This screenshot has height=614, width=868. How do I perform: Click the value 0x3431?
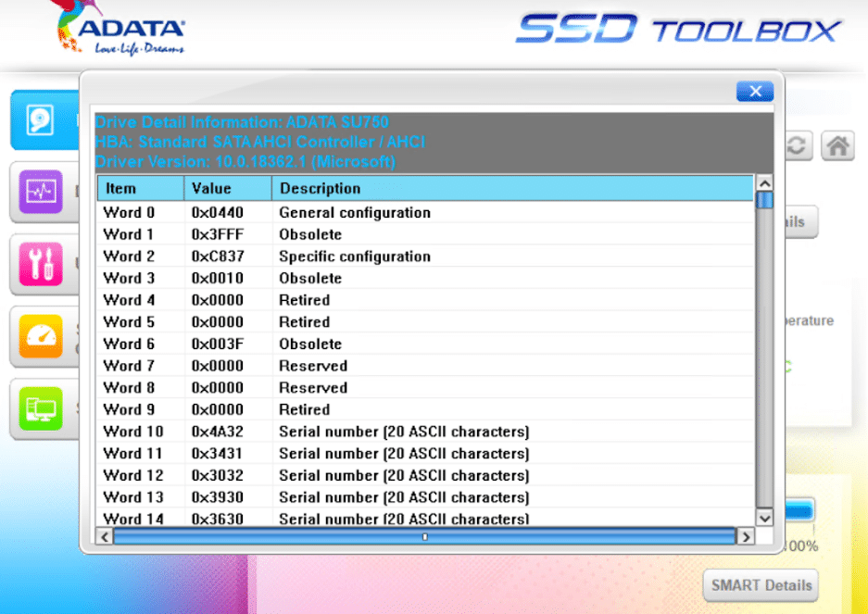pyautogui.click(x=217, y=454)
